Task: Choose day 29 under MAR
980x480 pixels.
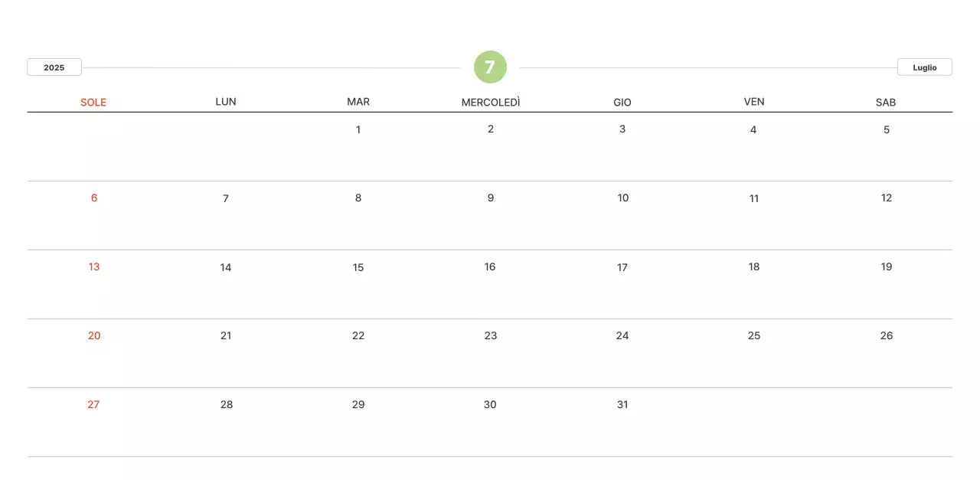Action: [358, 404]
